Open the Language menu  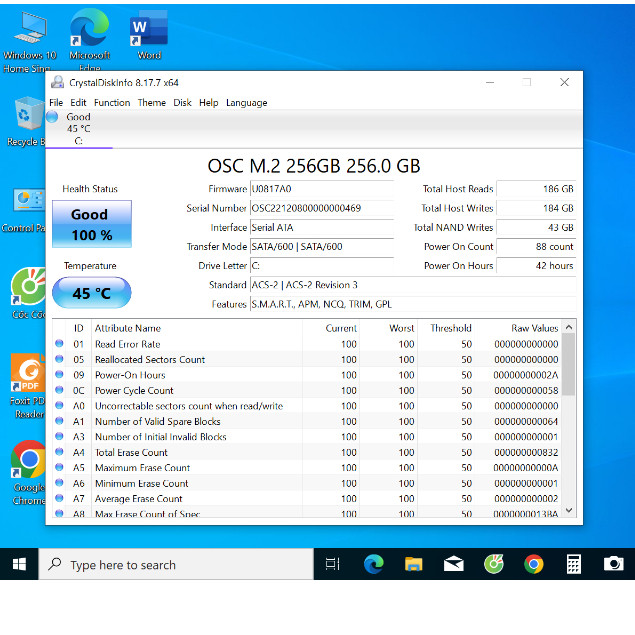[247, 102]
